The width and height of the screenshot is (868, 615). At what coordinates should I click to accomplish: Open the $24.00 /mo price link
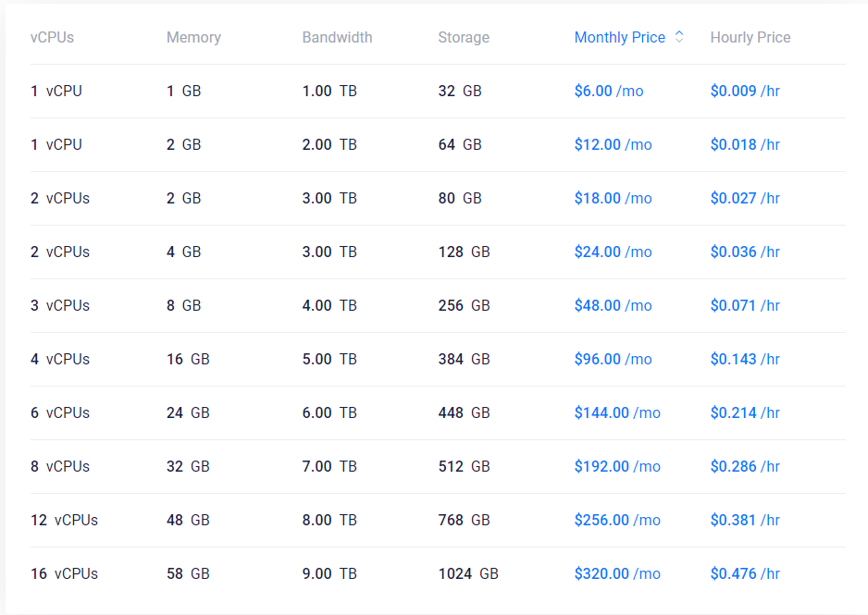613,252
